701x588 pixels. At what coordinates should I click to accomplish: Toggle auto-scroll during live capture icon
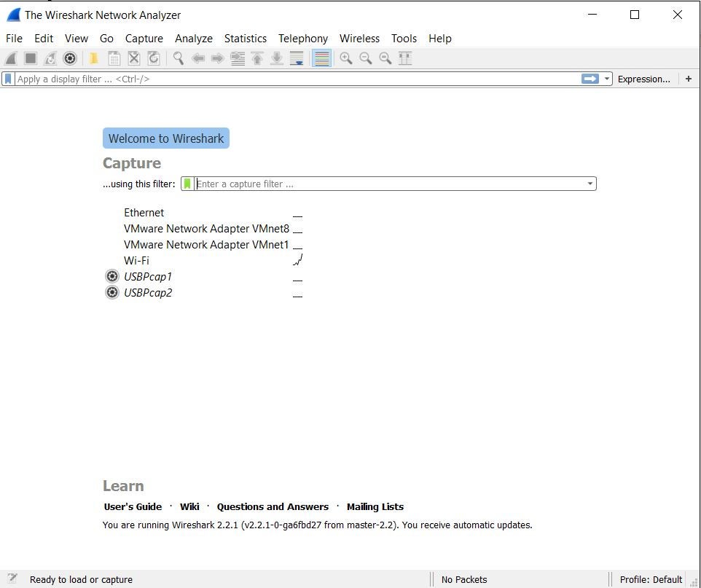(297, 58)
